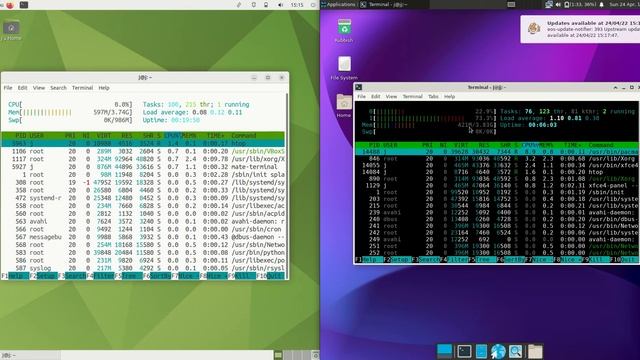Sort by TIME+ column in left htop
640x360 pixels.
pyautogui.click(x=215, y=136)
